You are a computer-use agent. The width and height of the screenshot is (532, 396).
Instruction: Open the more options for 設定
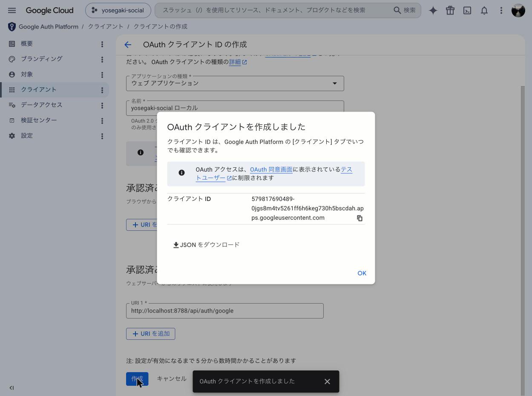click(102, 136)
